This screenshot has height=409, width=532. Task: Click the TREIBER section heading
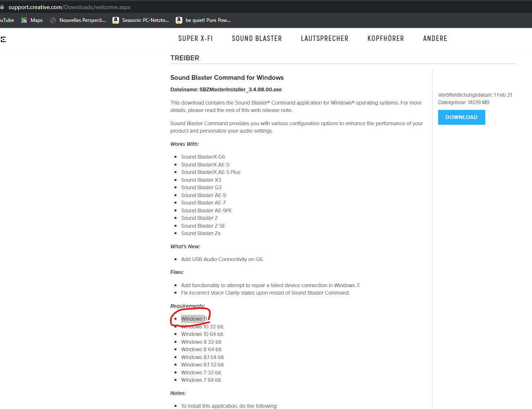185,58
